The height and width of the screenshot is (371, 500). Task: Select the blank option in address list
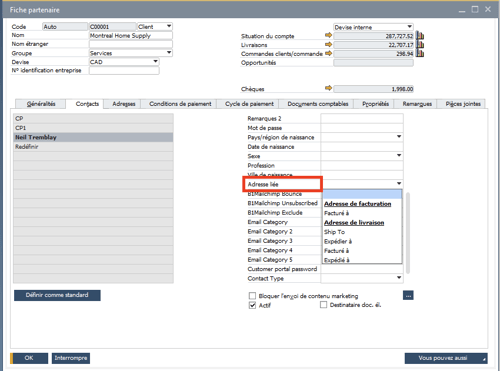362,194
